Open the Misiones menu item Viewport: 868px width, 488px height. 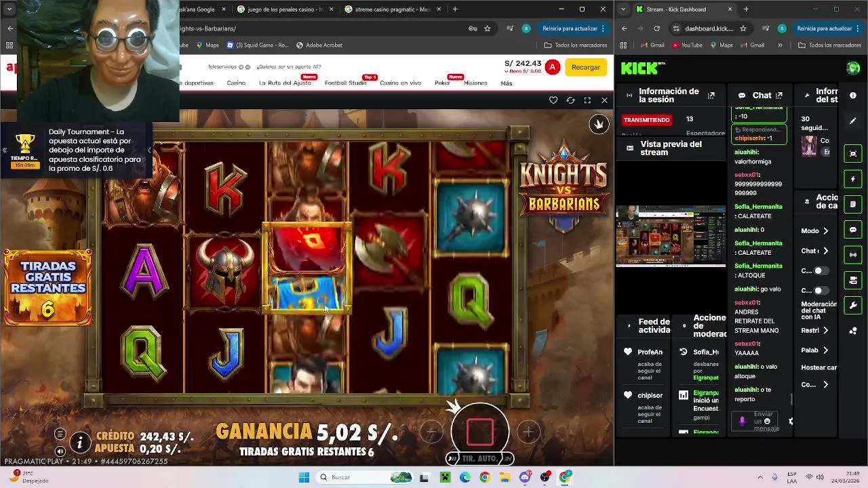click(x=475, y=83)
